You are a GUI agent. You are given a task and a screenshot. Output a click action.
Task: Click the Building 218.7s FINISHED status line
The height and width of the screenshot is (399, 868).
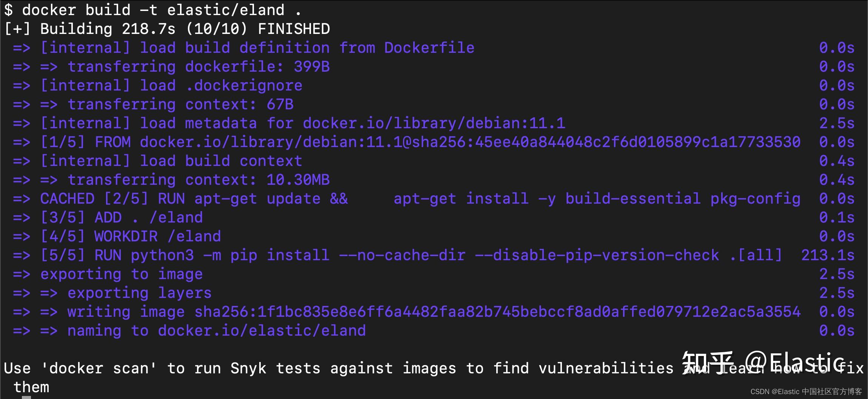(x=167, y=29)
